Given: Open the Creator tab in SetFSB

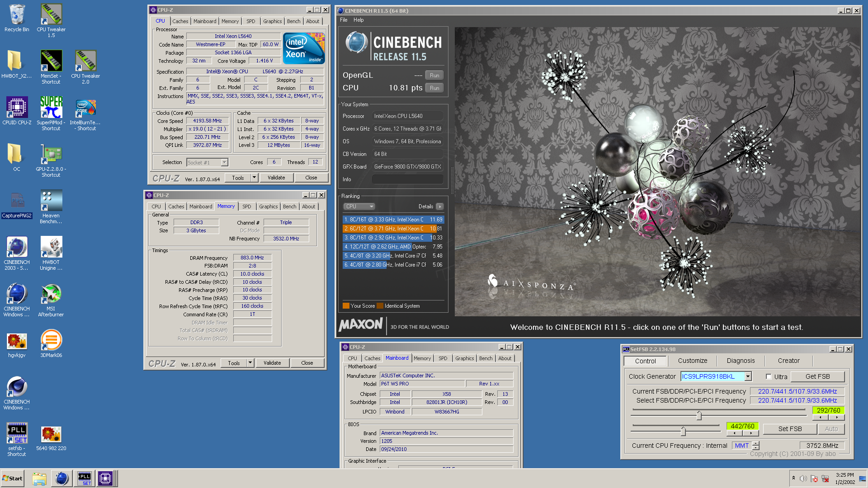Looking at the screenshot, I should 788,361.
